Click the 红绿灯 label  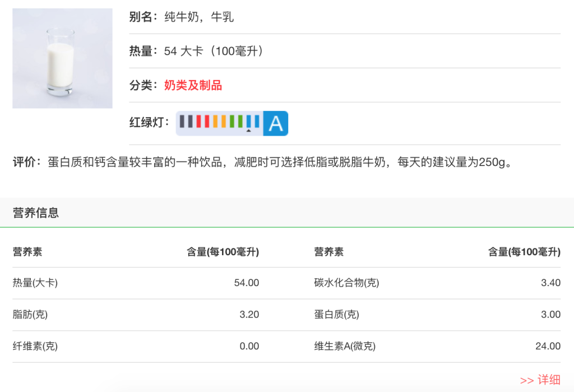[149, 122]
